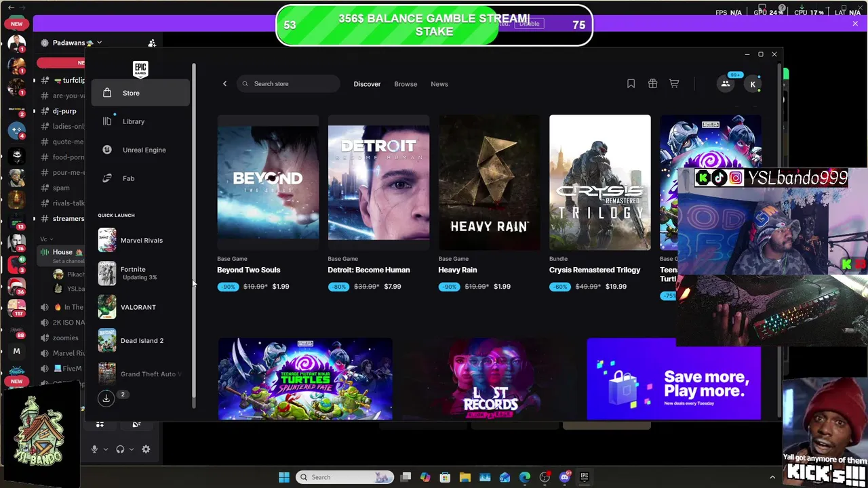Click the $19.99 Crysis price
Viewport: 868px width, 488px height.
pyautogui.click(x=616, y=286)
